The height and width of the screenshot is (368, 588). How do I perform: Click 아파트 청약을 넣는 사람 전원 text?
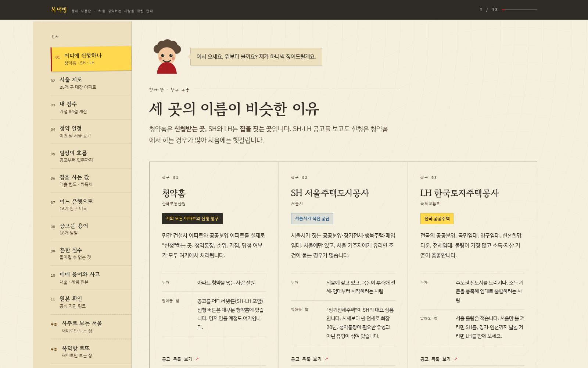tap(226, 283)
